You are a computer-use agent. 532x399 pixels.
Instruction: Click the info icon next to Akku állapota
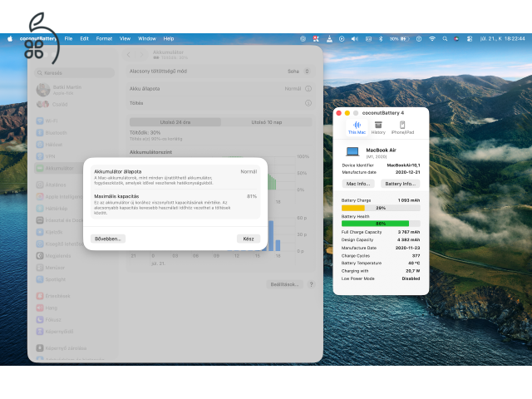click(308, 89)
